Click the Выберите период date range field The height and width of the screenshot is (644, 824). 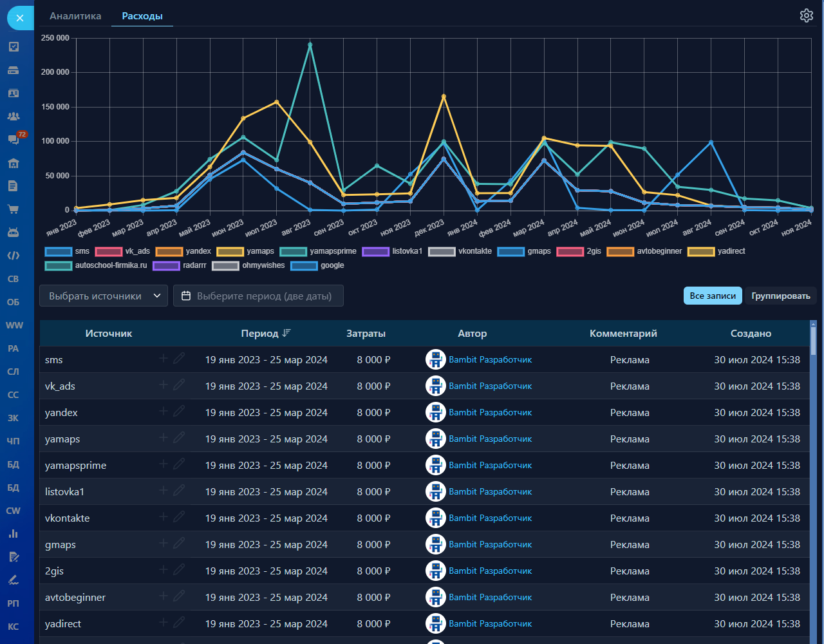tap(258, 296)
